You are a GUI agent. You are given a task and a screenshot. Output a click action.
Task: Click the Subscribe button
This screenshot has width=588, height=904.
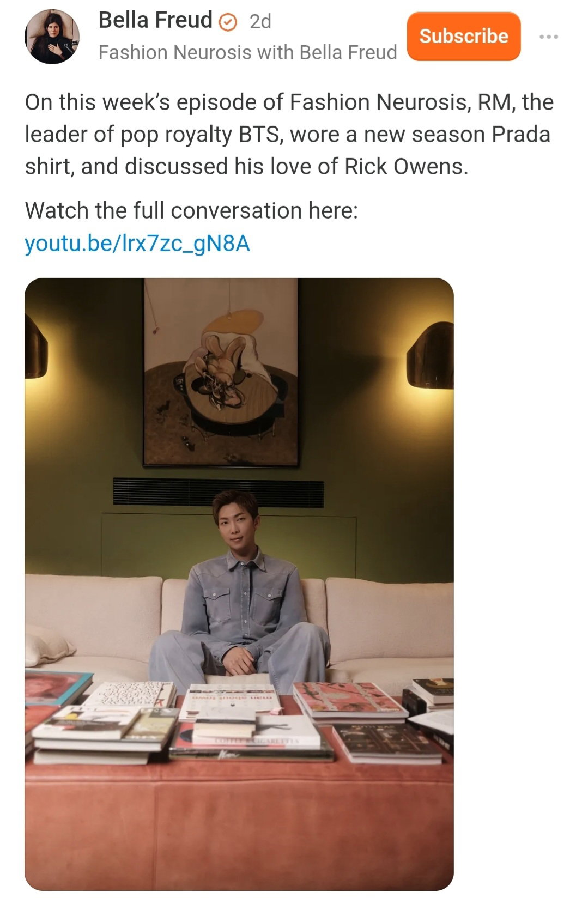pos(464,36)
